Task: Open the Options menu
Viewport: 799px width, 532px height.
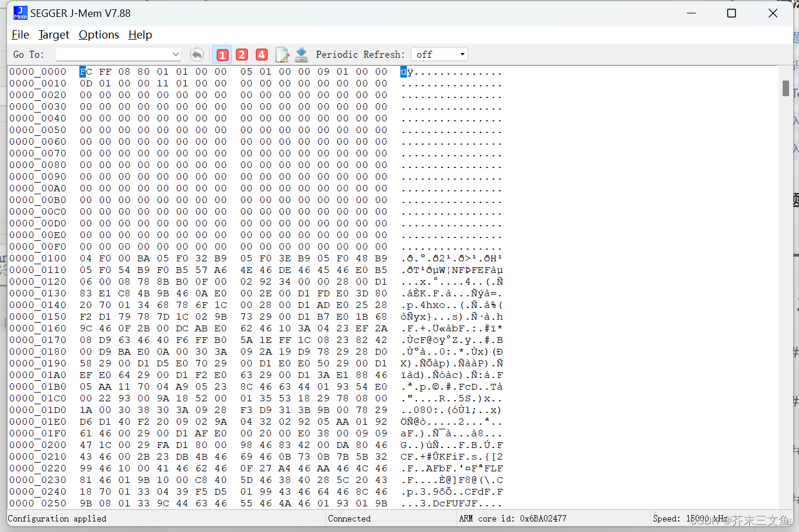Action: tap(99, 35)
